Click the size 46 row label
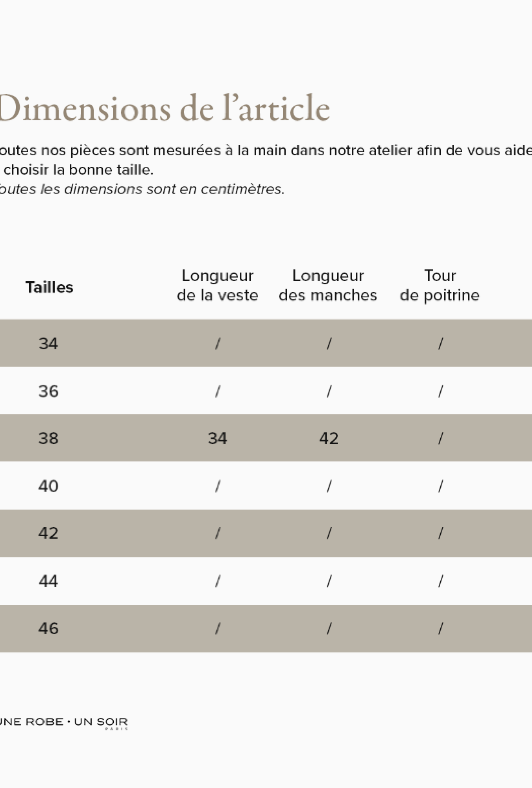This screenshot has width=532, height=788. click(x=48, y=629)
